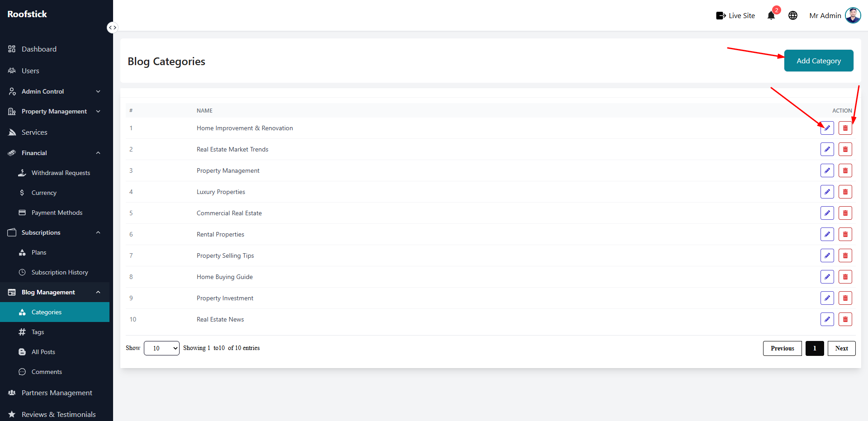The height and width of the screenshot is (421, 868).
Task: Collapse the sidebar with the toggle arrows
Action: pyautogui.click(x=112, y=28)
